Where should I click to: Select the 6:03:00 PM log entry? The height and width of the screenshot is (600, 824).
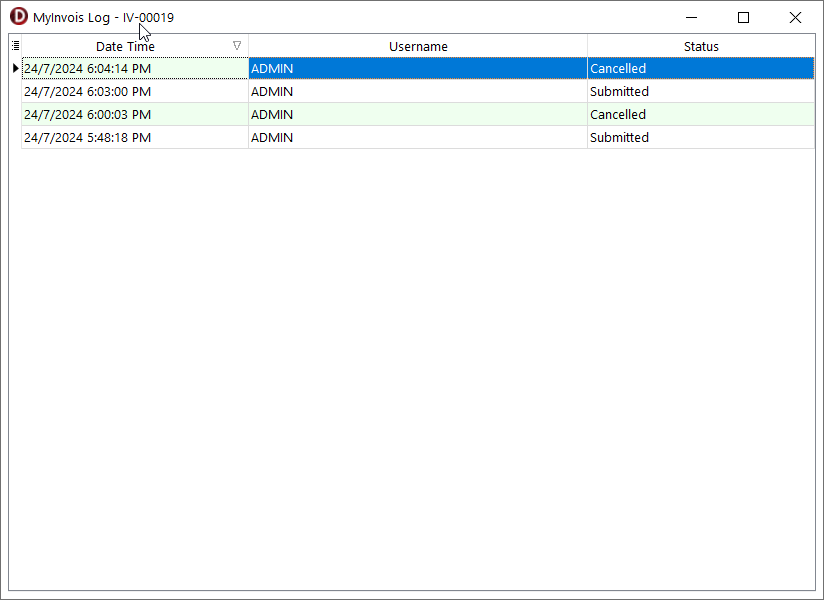click(87, 92)
